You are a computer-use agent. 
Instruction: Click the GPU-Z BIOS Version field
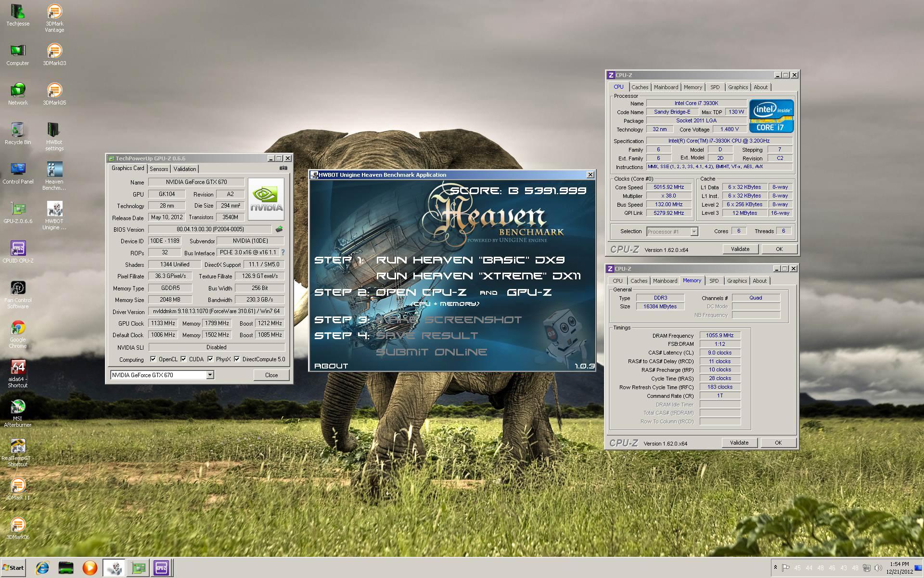(210, 229)
